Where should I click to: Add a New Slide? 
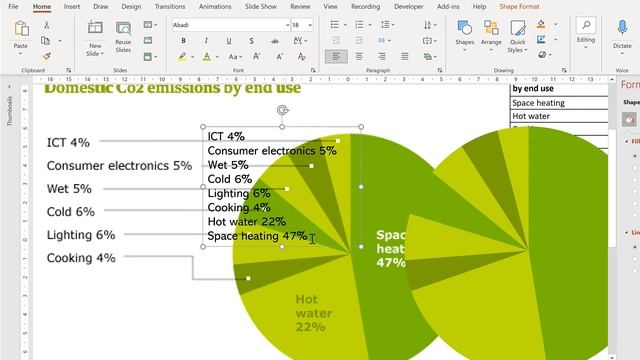click(95, 38)
